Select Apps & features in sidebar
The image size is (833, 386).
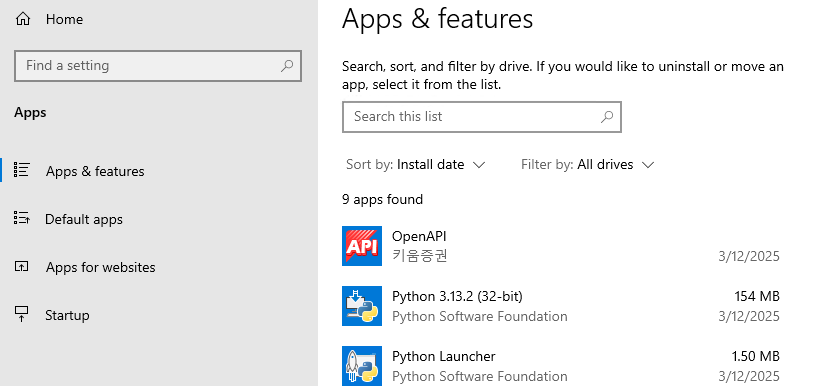[x=95, y=171]
